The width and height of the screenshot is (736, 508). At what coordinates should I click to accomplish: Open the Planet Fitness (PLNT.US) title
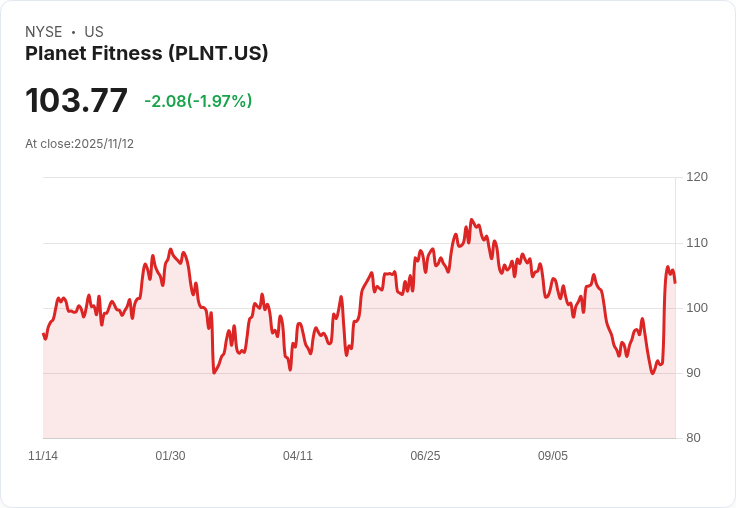(x=146, y=54)
